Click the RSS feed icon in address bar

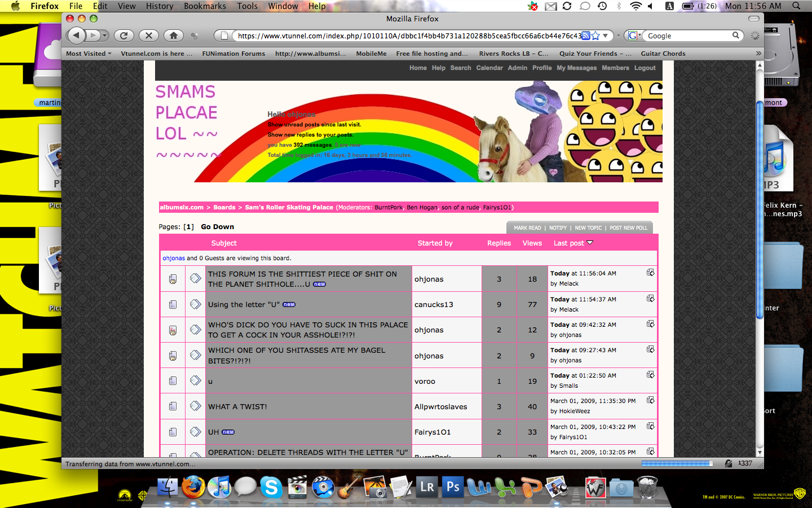pos(586,36)
